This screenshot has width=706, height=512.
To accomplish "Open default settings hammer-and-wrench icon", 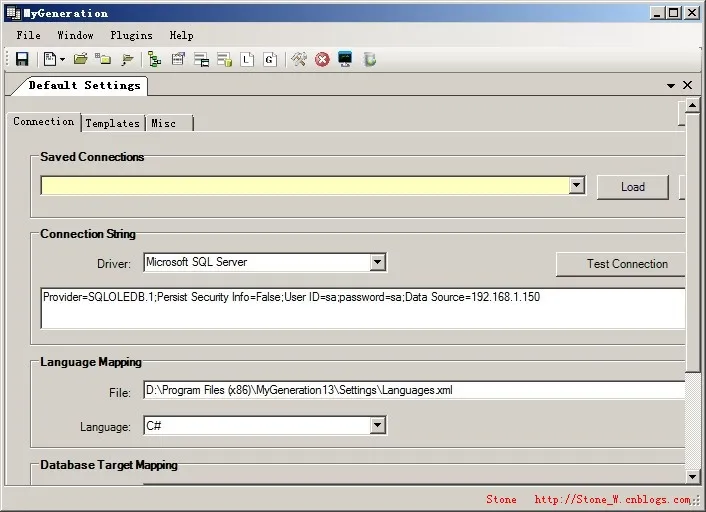I will click(299, 59).
